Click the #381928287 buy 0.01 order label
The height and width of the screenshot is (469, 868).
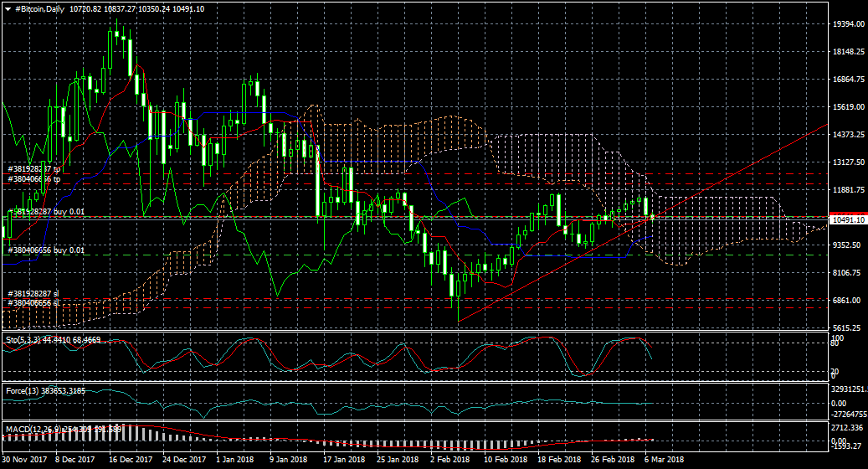(x=46, y=212)
